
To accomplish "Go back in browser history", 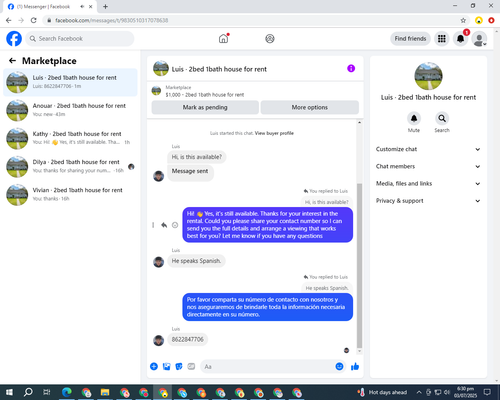I will 9,20.
